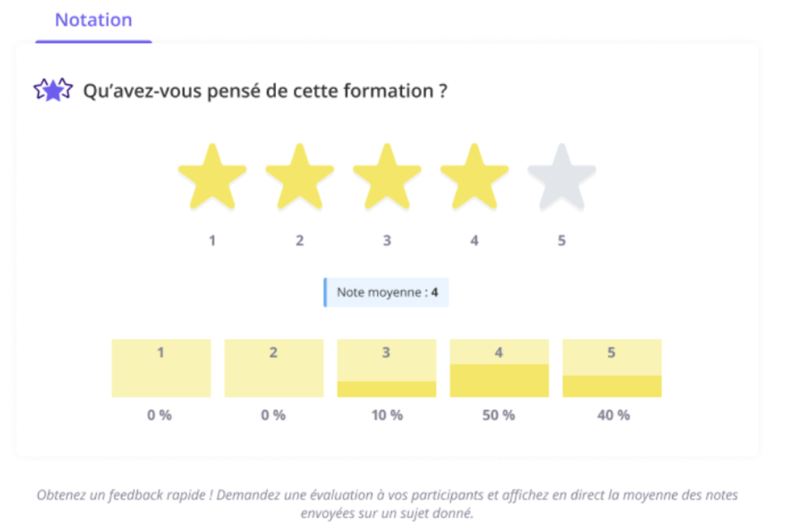Screen dimensions: 796x532
Task: Click the 40 % label
Action: tap(614, 415)
